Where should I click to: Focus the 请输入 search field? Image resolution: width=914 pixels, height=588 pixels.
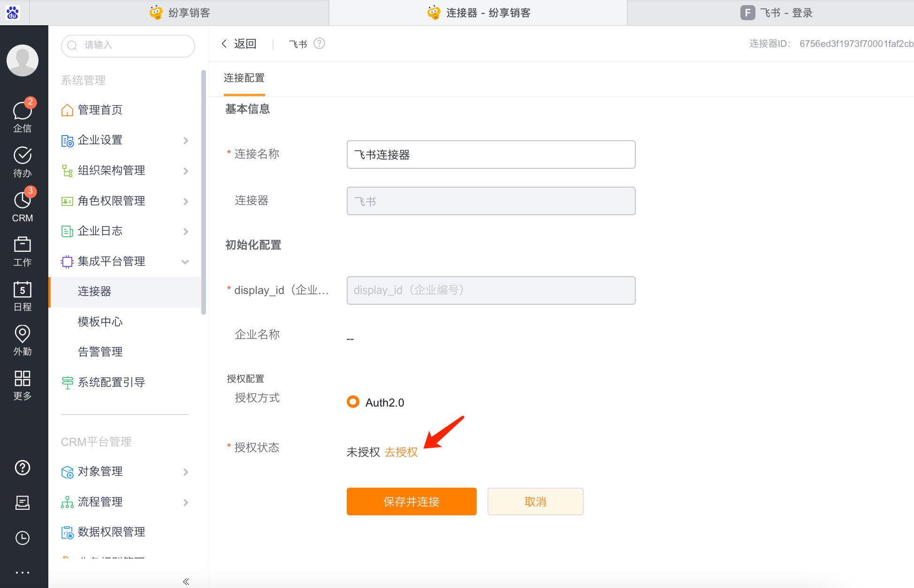(x=128, y=45)
